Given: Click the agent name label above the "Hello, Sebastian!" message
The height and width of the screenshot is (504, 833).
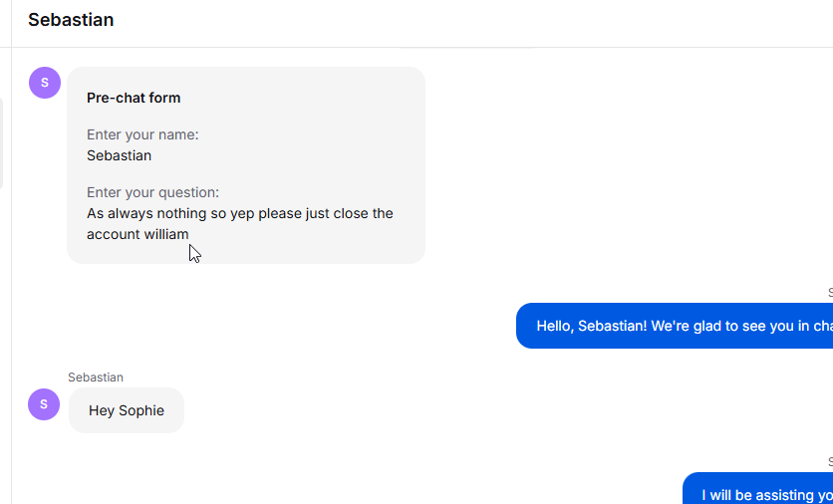Looking at the screenshot, I should pos(830,293).
